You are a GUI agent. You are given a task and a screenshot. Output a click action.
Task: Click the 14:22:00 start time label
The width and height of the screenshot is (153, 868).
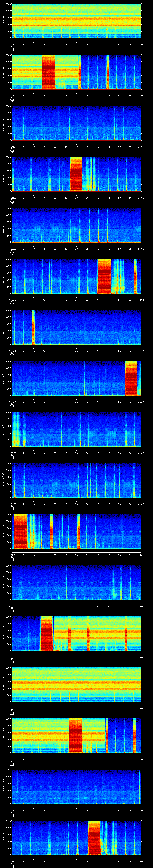(x=12, y=44)
